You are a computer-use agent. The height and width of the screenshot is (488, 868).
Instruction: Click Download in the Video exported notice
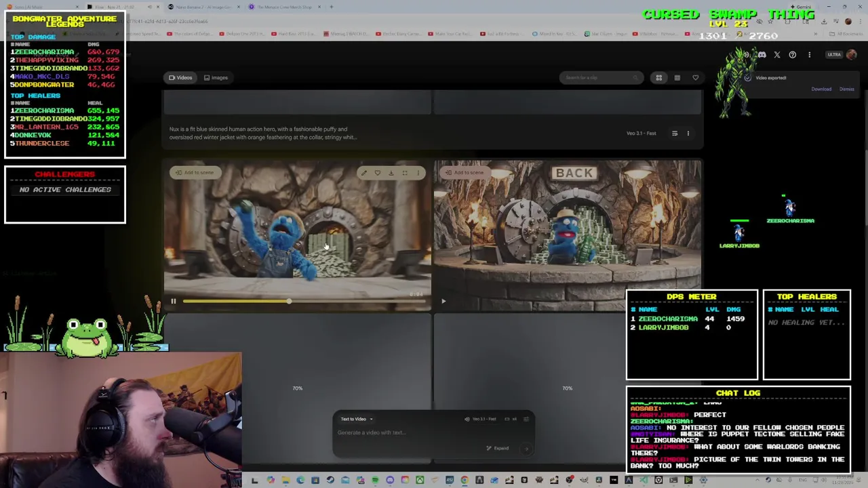click(x=821, y=89)
